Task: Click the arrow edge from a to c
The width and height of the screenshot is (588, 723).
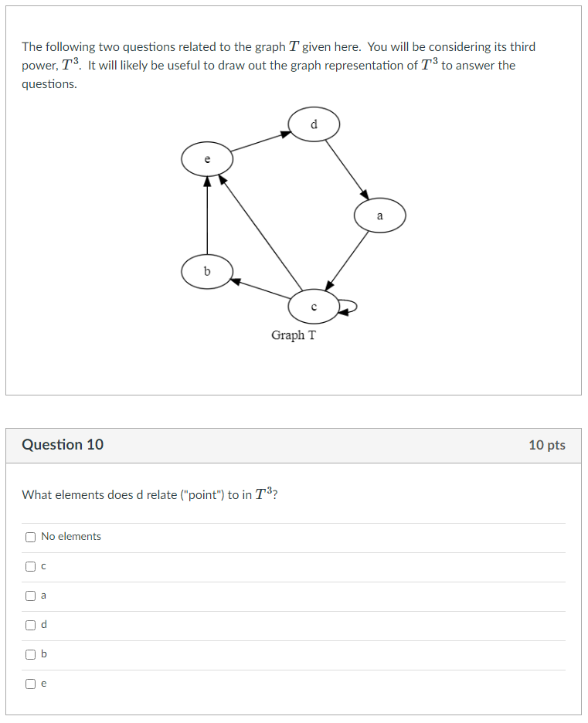Action: point(348,263)
